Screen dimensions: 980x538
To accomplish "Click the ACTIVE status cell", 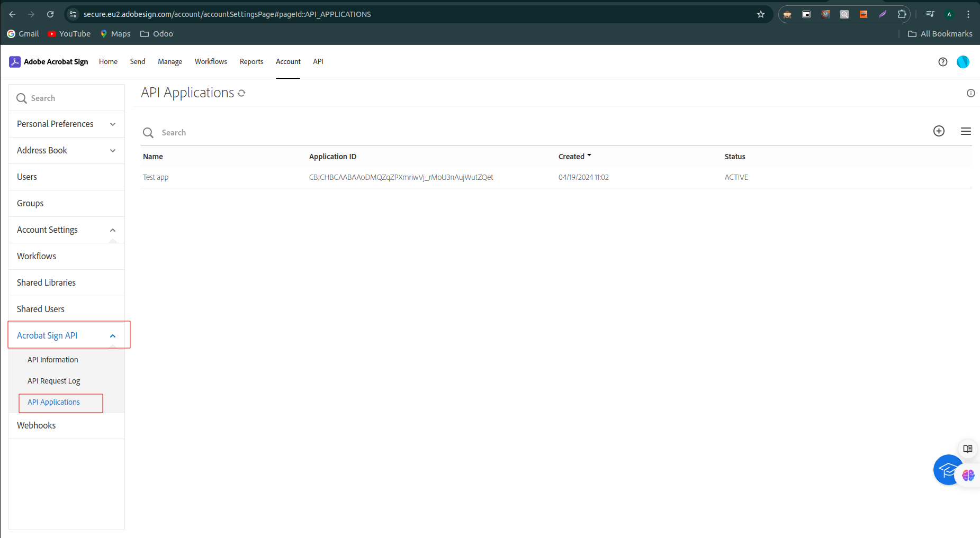I will coord(736,177).
